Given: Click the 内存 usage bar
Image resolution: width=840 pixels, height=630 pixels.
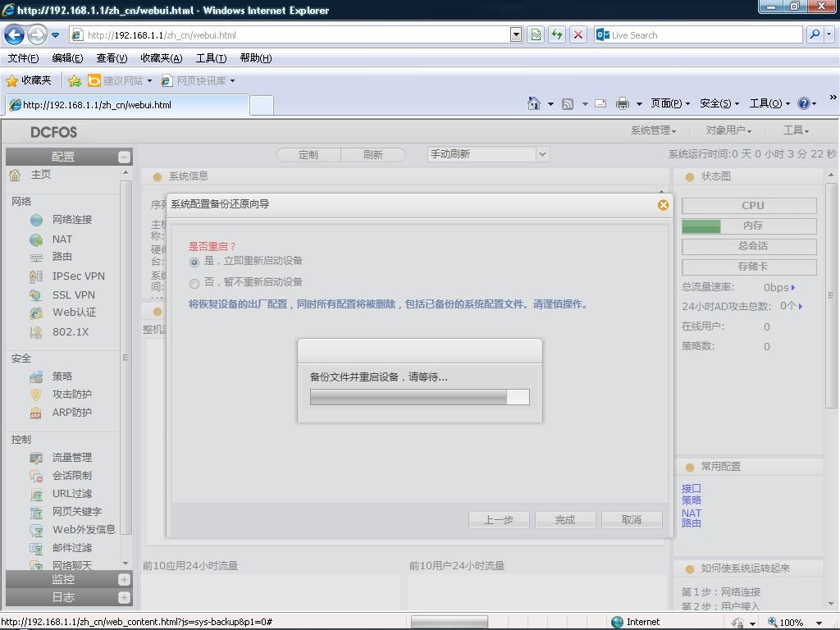Looking at the screenshot, I should tap(749, 226).
